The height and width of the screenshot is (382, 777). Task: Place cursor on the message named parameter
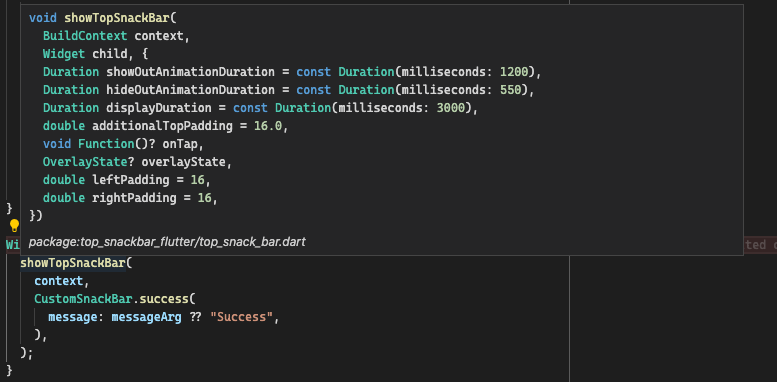72,317
